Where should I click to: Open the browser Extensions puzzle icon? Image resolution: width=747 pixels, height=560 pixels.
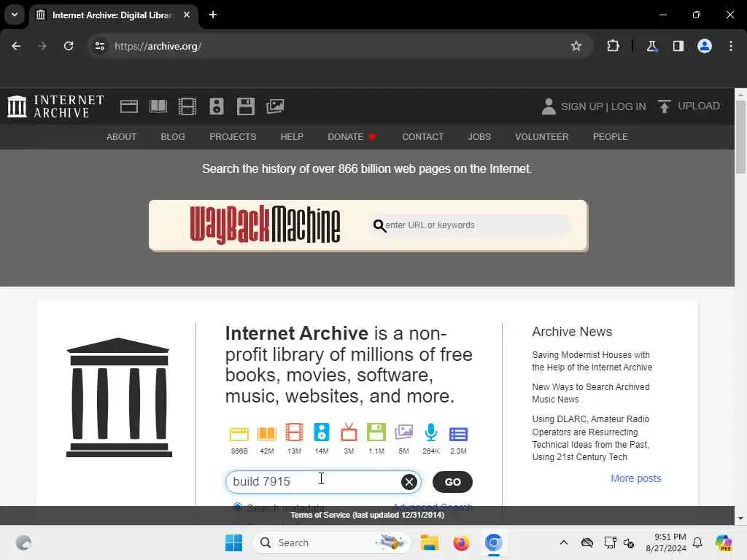[613, 46]
